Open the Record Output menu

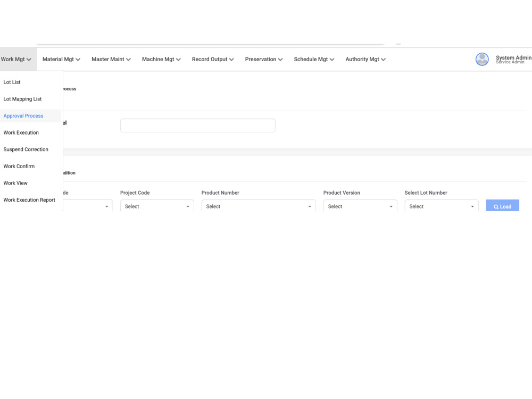pos(213,60)
